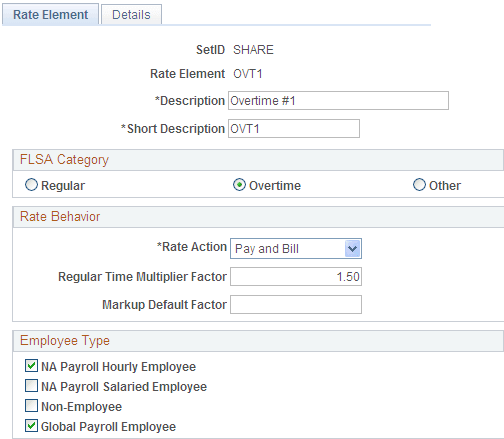Select the Rate Element tab
504x439 pixels.
point(50,15)
